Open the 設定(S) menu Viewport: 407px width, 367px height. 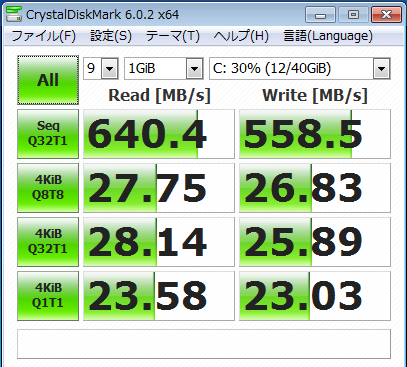coord(111,36)
